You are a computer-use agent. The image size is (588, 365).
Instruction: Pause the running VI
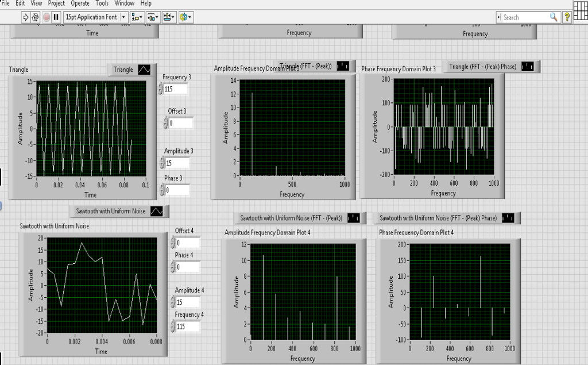pyautogui.click(x=56, y=17)
